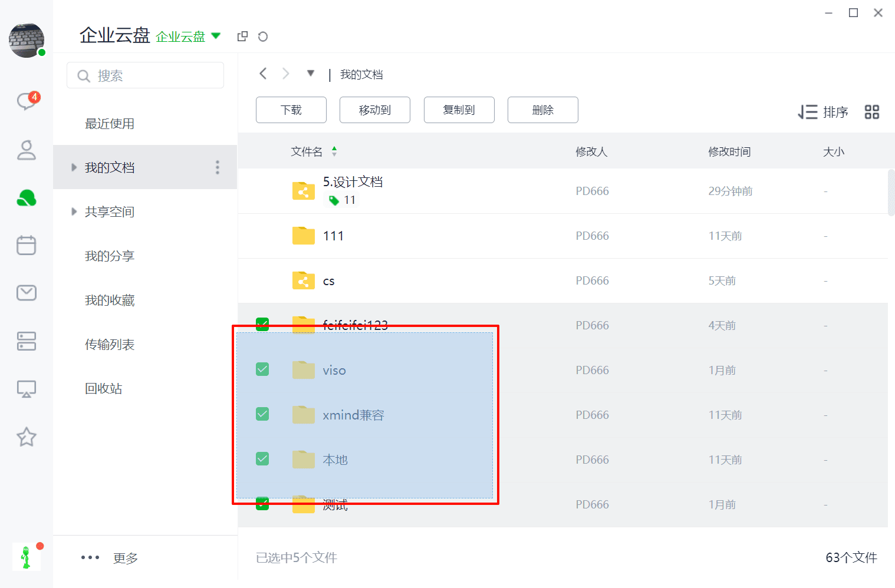This screenshot has width=895, height=588.
Task: Click the 移动到 button
Action: coord(375,110)
